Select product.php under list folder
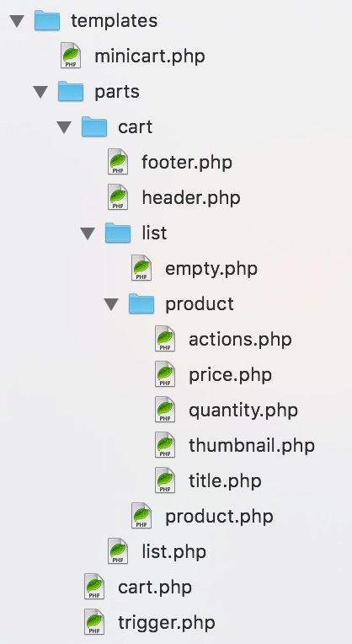 219,517
